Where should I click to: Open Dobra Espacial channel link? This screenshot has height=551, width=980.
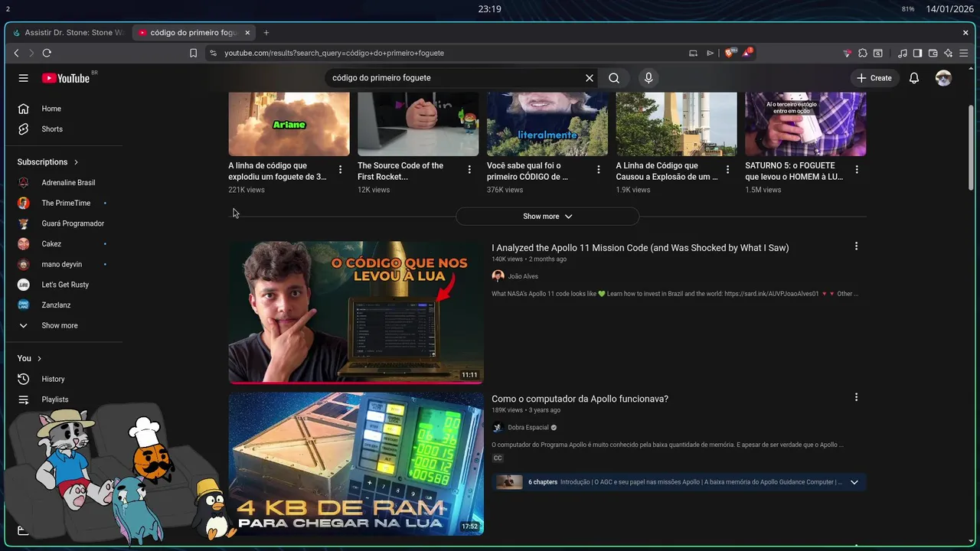click(x=528, y=428)
